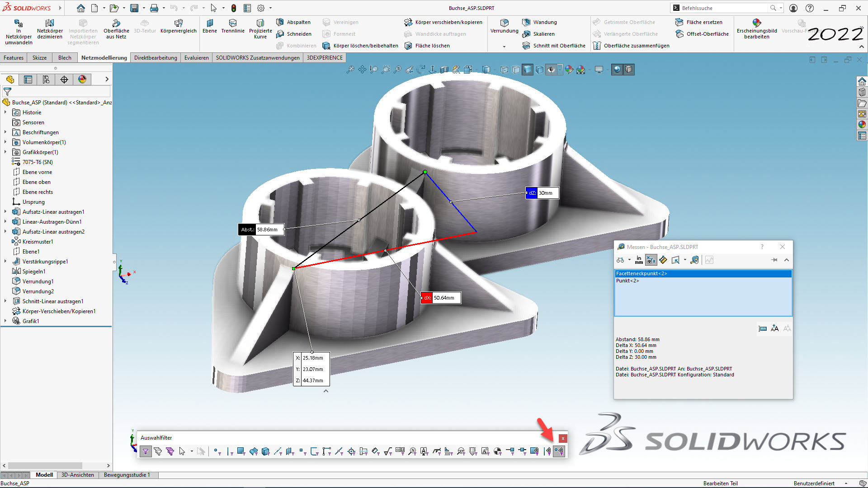
Task: Click Projizierte Kurve tool
Action: pos(260,29)
